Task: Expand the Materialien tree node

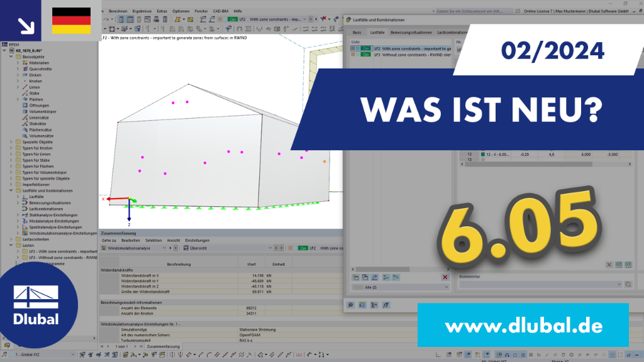Action: point(18,63)
